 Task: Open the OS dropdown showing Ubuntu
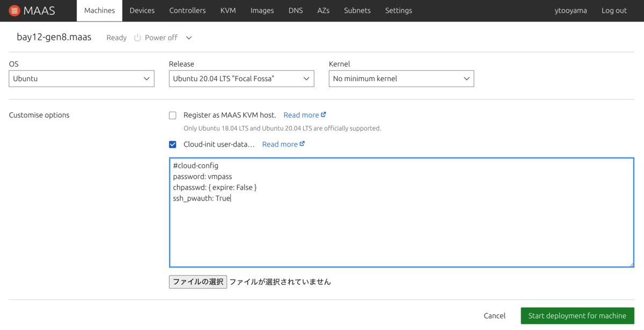[82, 78]
